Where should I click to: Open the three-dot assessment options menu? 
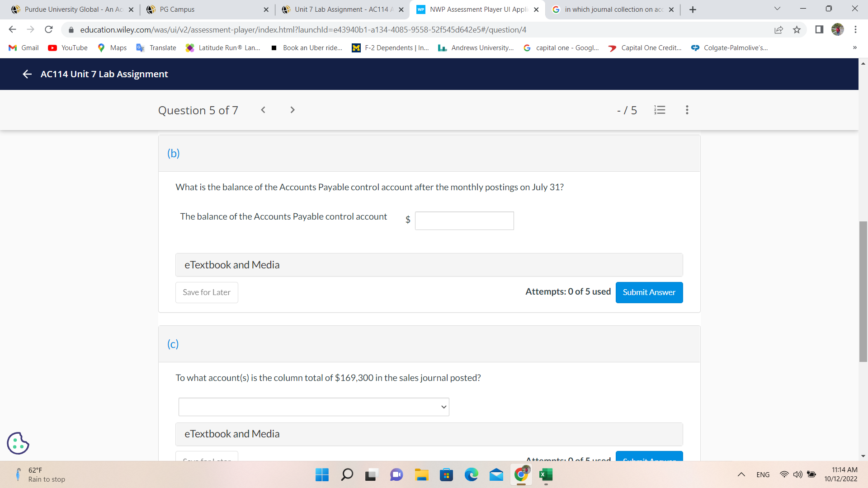coord(687,110)
